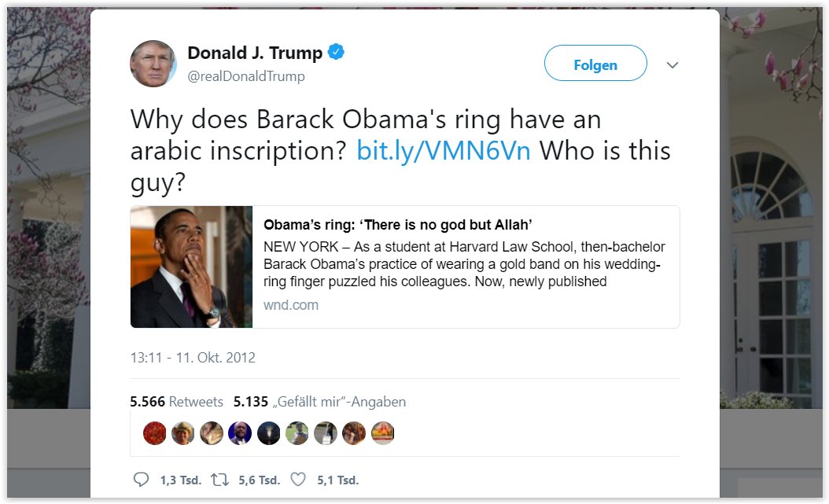Retweet this tweet using the arrows icon
This screenshot has width=829, height=504.
coord(220,479)
